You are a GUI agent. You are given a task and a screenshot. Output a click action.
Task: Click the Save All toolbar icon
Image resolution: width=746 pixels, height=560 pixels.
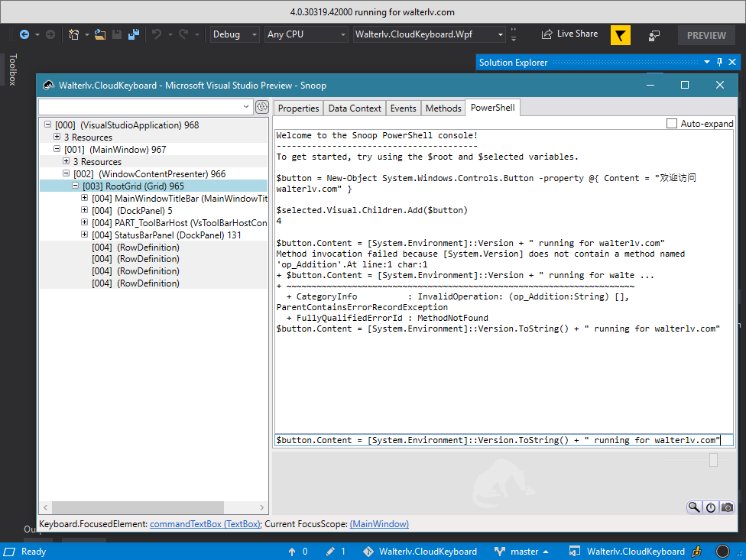[134, 34]
